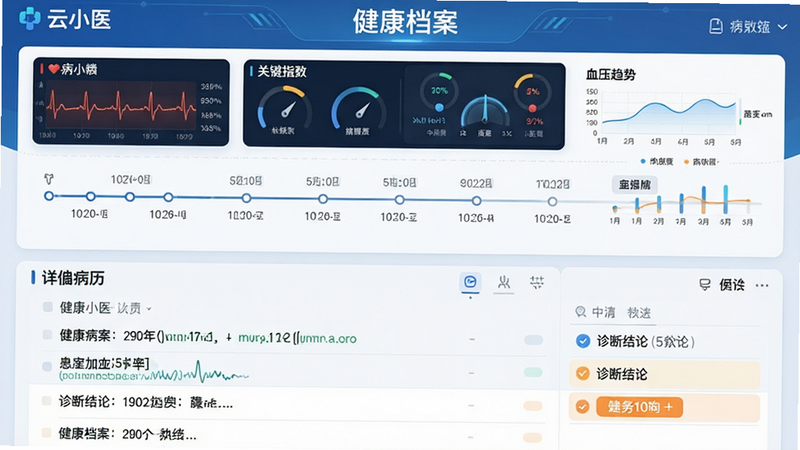The image size is (800, 450).
Task: Click the people icon in 详備病历 toolbar
Action: [x=504, y=282]
